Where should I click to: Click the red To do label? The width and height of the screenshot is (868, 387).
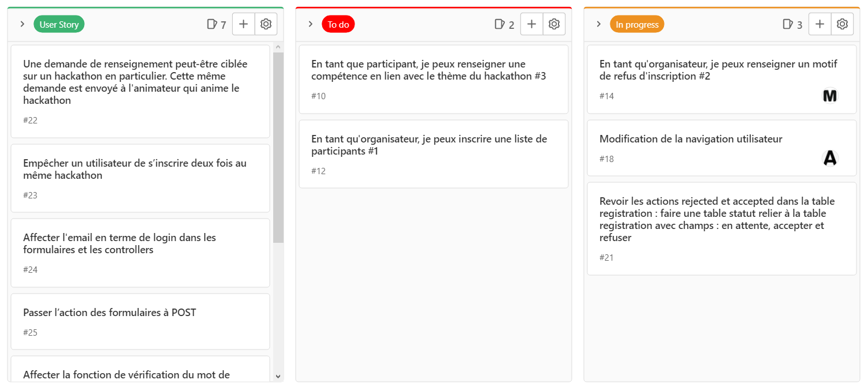coord(338,24)
